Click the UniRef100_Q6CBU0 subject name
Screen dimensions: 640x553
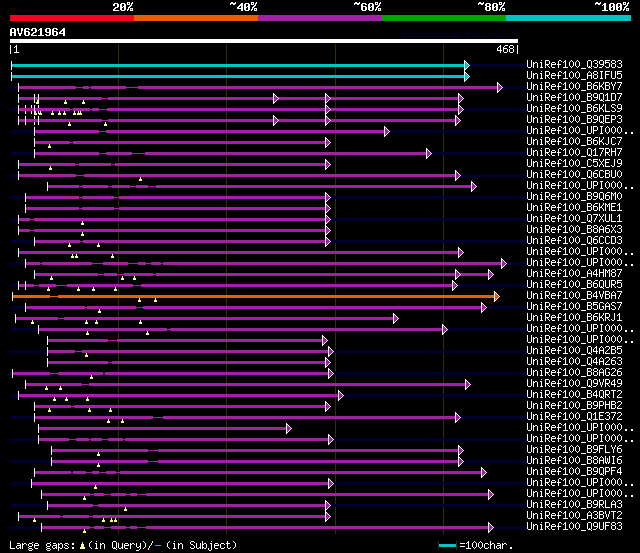point(574,174)
